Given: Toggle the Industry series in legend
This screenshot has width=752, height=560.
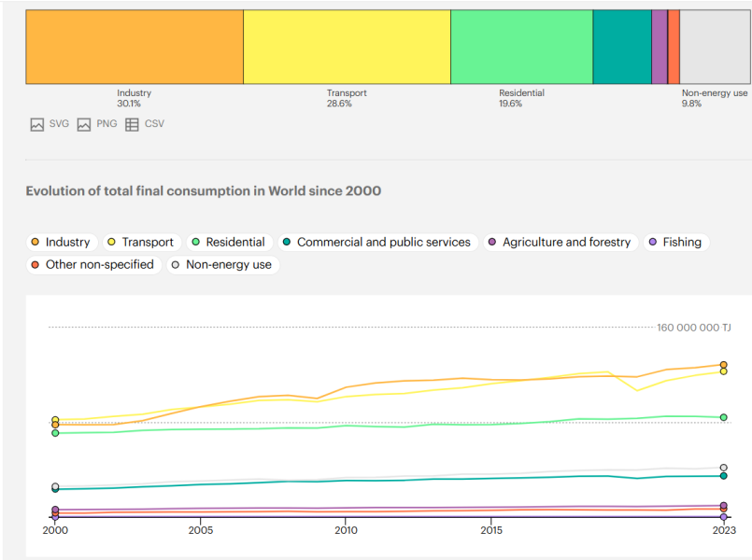Looking at the screenshot, I should tap(61, 242).
